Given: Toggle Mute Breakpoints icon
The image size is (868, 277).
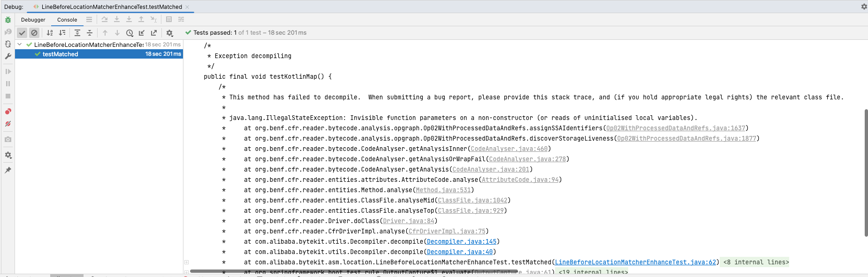Looking at the screenshot, I should pyautogui.click(x=8, y=124).
